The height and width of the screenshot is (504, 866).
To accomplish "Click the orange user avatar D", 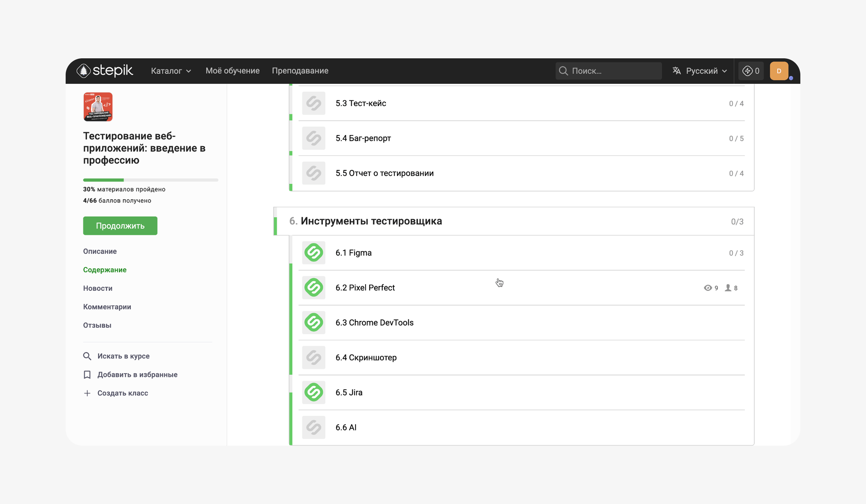I will [x=778, y=71].
